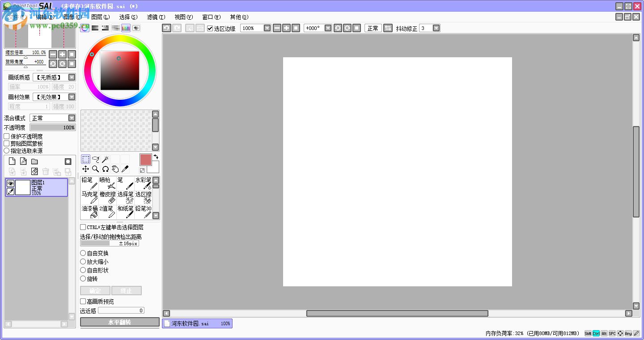Click the red foreground color swatch
The height and width of the screenshot is (340, 644).
[x=146, y=160]
